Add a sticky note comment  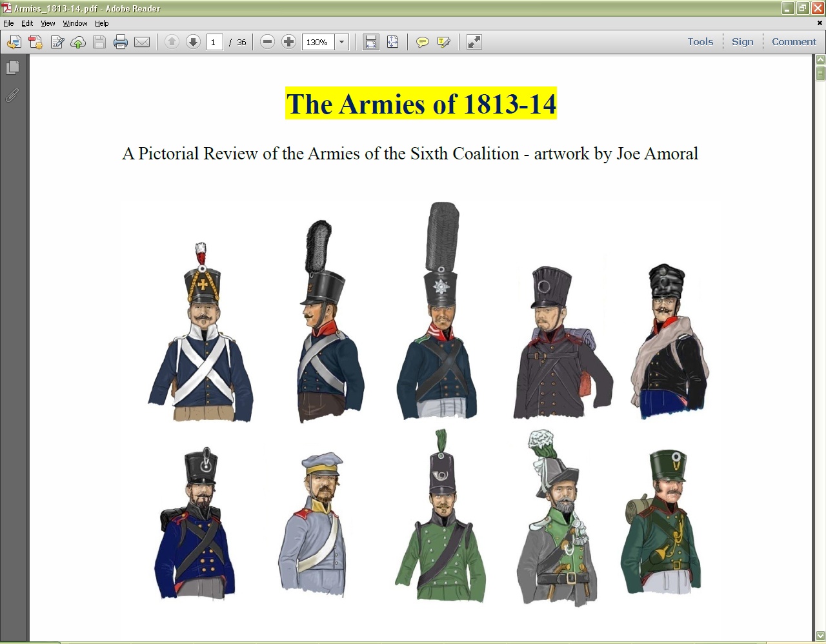tap(422, 42)
